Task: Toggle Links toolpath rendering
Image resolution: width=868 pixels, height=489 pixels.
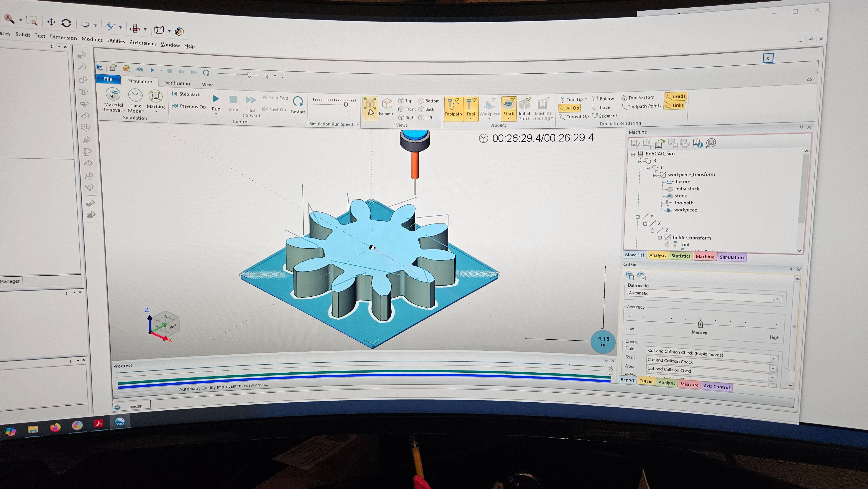Action: point(674,106)
